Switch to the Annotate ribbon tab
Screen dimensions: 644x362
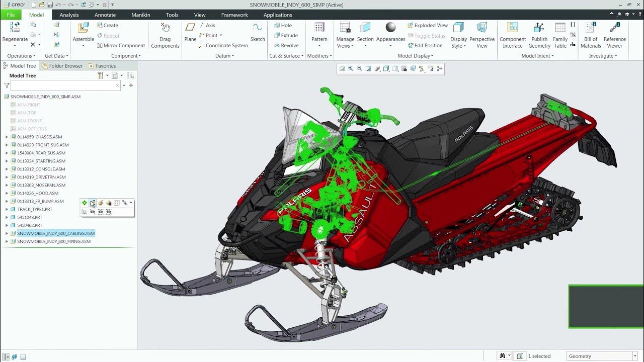coord(105,15)
